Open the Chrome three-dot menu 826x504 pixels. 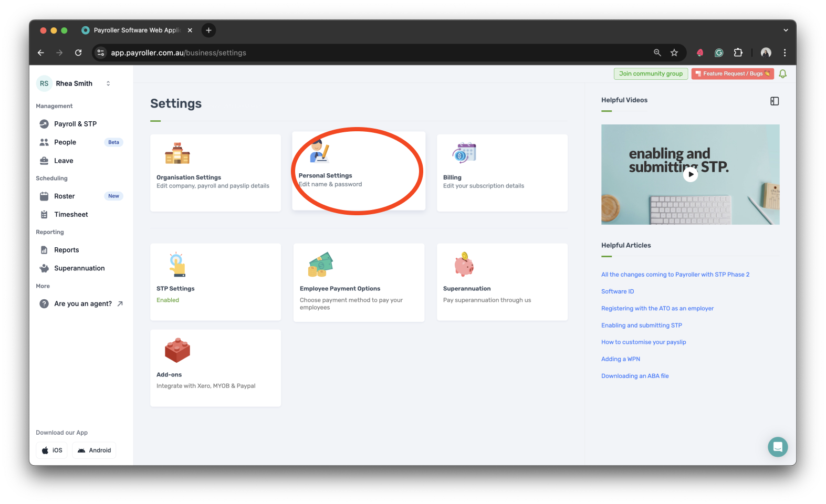[x=785, y=52]
